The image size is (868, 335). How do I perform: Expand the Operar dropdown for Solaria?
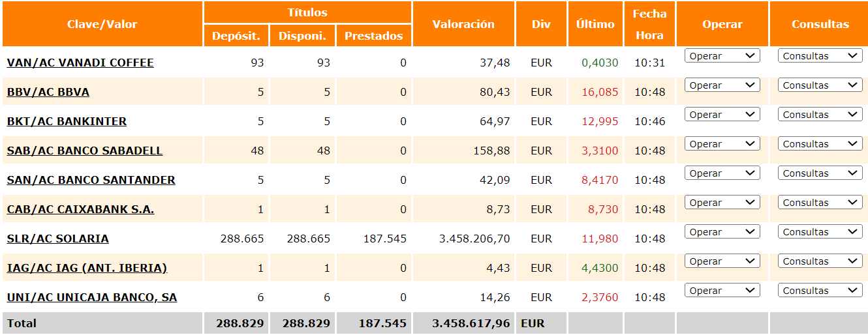722,232
